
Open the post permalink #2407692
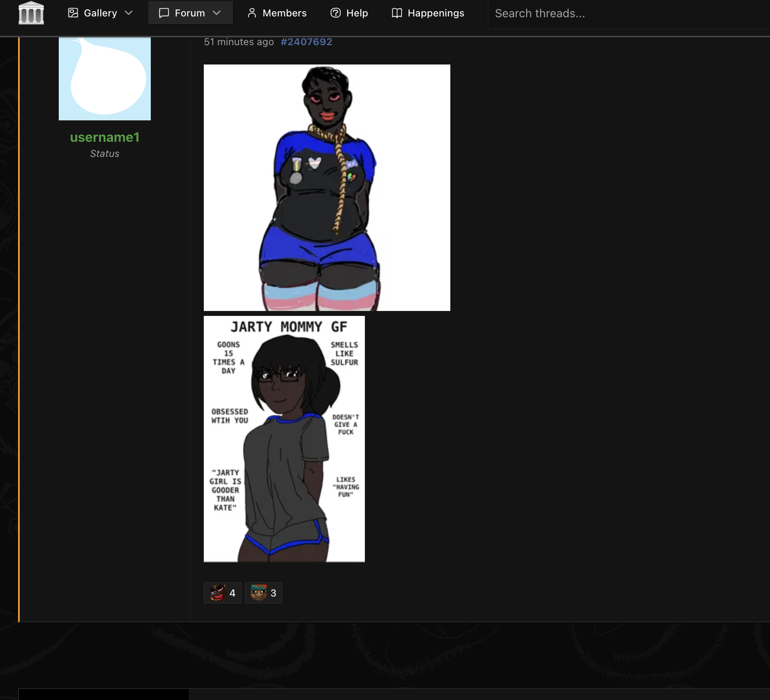pyautogui.click(x=307, y=42)
